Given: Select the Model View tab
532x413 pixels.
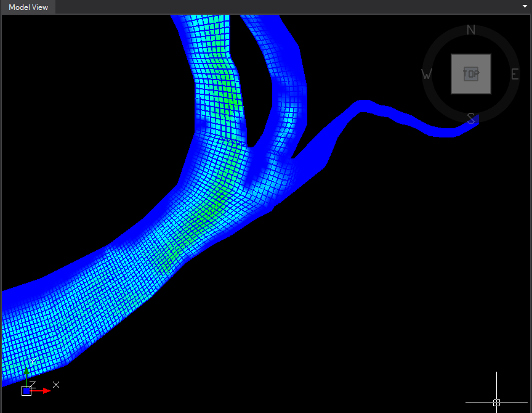Looking at the screenshot, I should pyautogui.click(x=28, y=7).
